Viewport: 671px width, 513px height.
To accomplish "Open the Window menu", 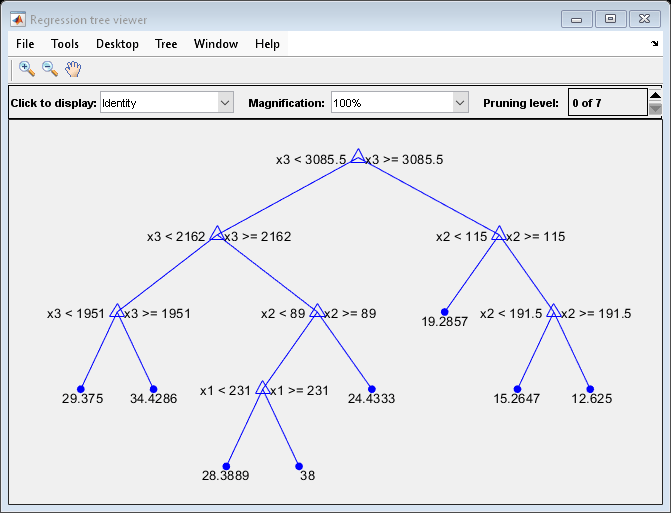I will click(216, 44).
